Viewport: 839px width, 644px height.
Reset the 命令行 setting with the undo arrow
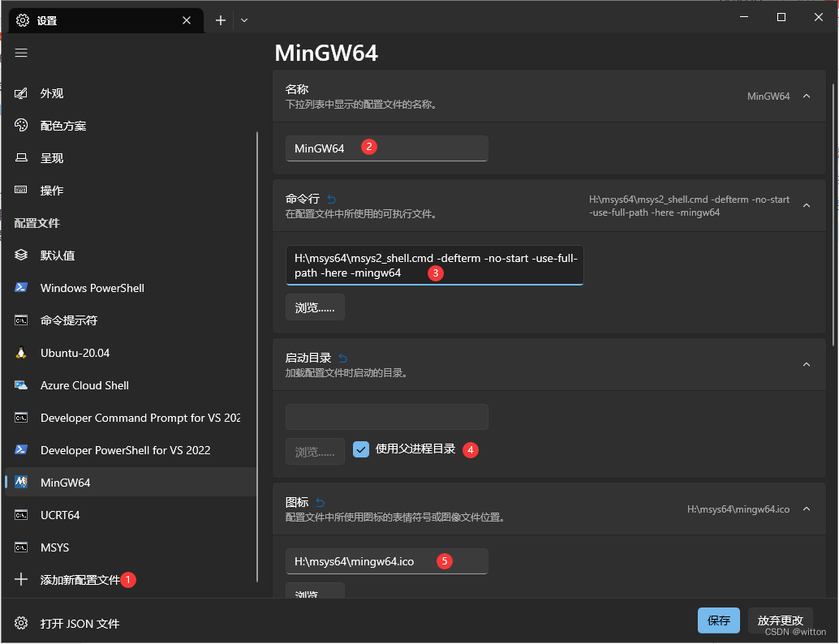pyautogui.click(x=331, y=199)
